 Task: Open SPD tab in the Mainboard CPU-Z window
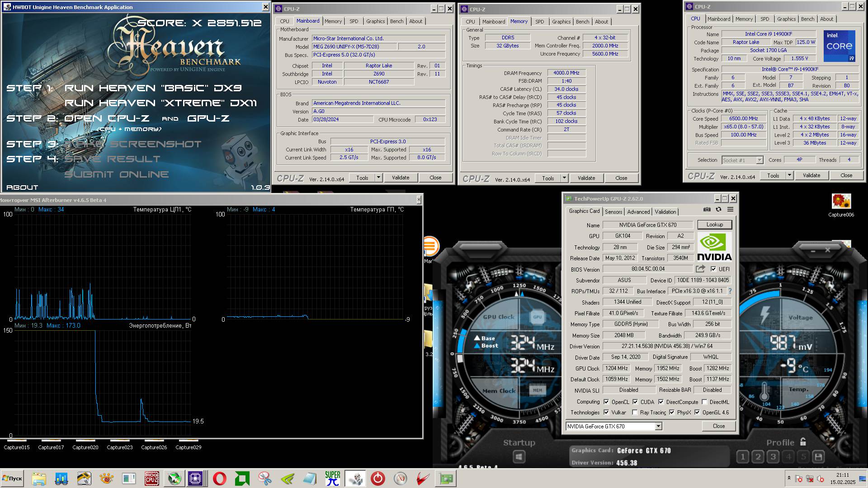354,21
